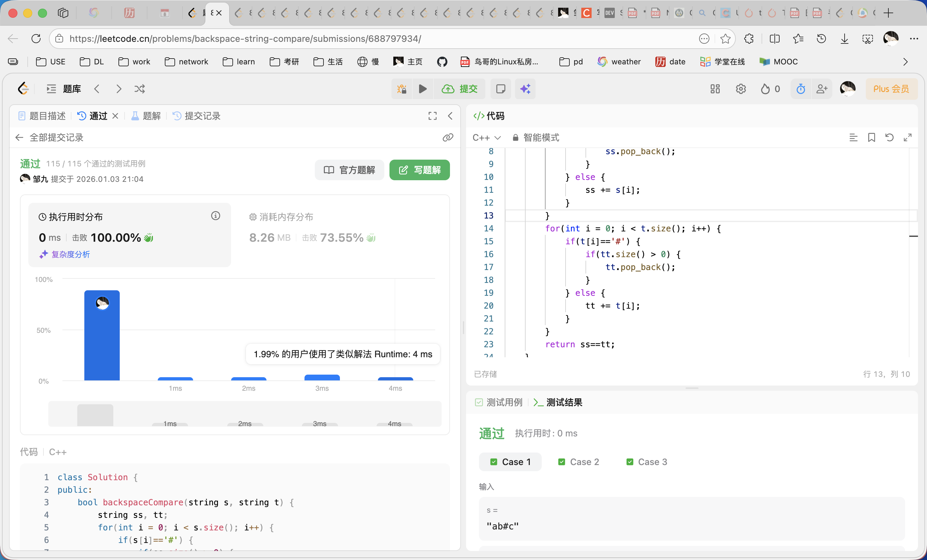Click the invite user icon

click(x=822, y=89)
